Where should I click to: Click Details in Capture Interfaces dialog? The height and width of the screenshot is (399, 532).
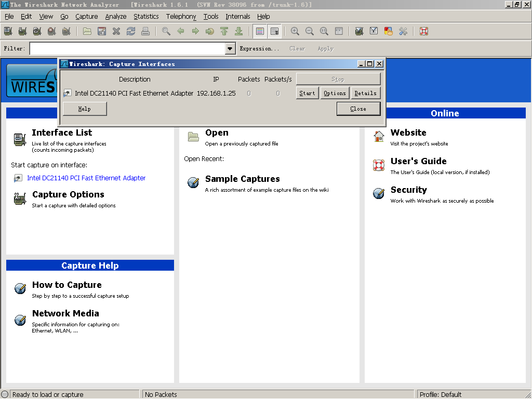(x=365, y=93)
